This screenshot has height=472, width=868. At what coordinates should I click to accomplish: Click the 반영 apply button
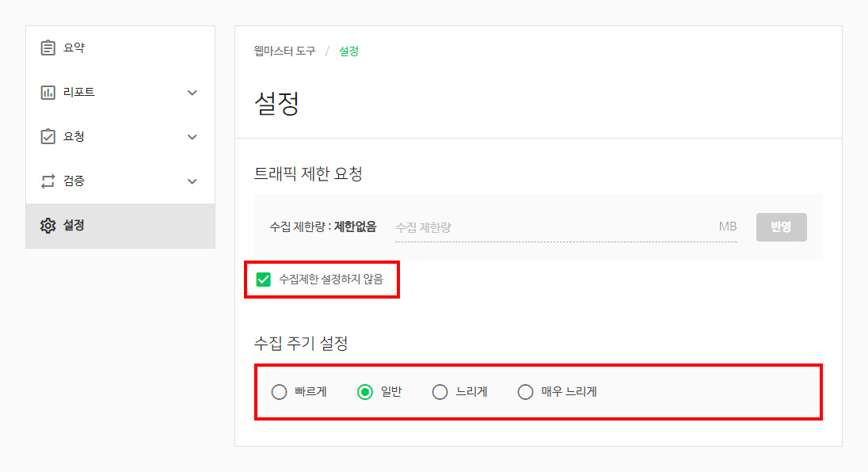pyautogui.click(x=781, y=226)
